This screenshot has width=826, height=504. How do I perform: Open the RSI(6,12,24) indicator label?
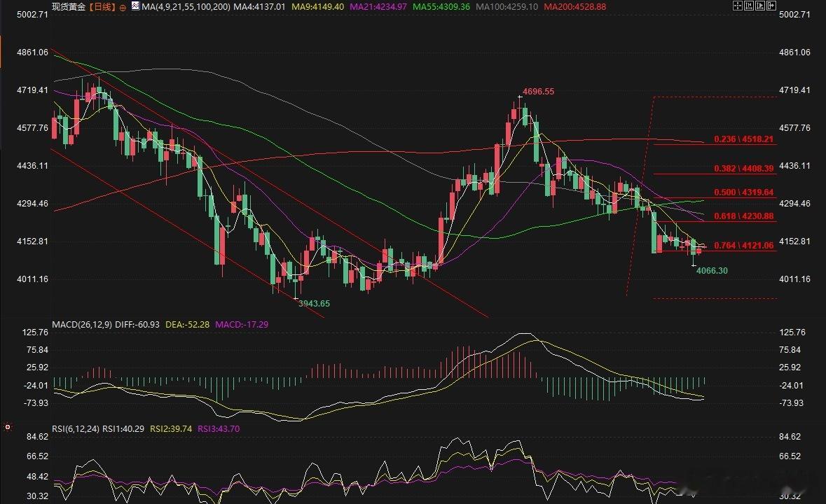pyautogui.click(x=76, y=429)
